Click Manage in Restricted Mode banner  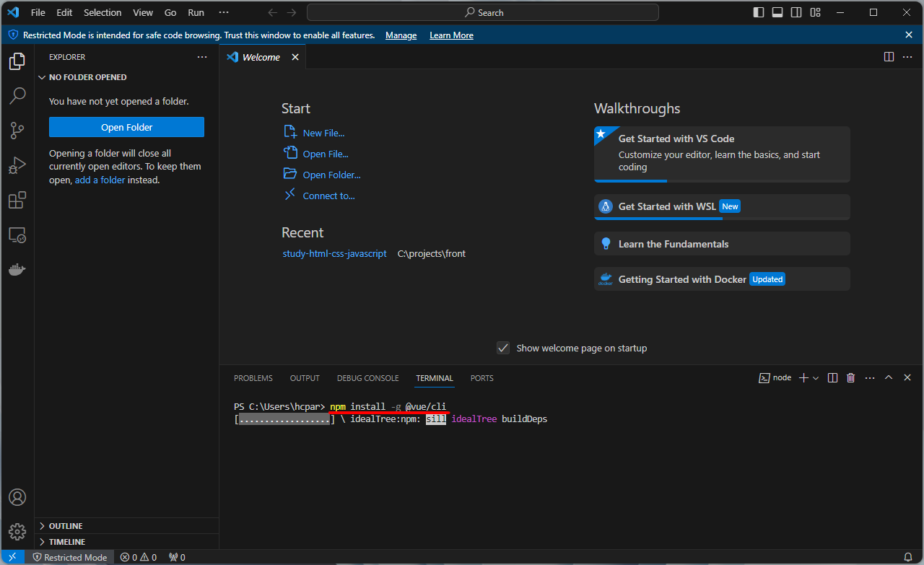coord(401,35)
